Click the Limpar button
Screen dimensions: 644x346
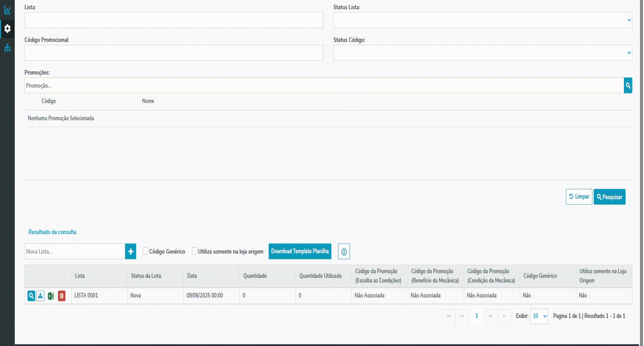[x=579, y=197]
